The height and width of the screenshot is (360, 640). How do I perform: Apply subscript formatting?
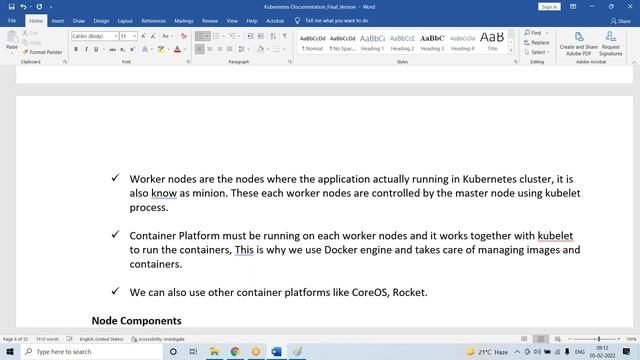point(122,49)
